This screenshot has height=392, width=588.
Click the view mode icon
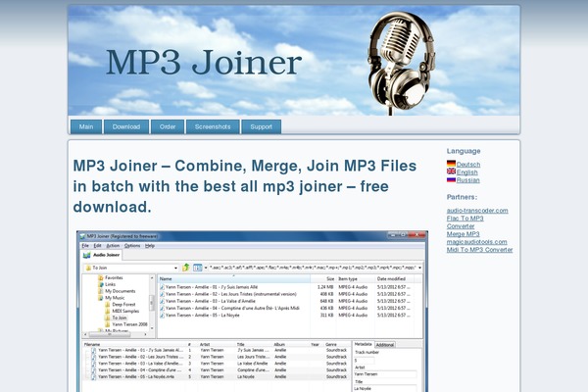coord(198,268)
